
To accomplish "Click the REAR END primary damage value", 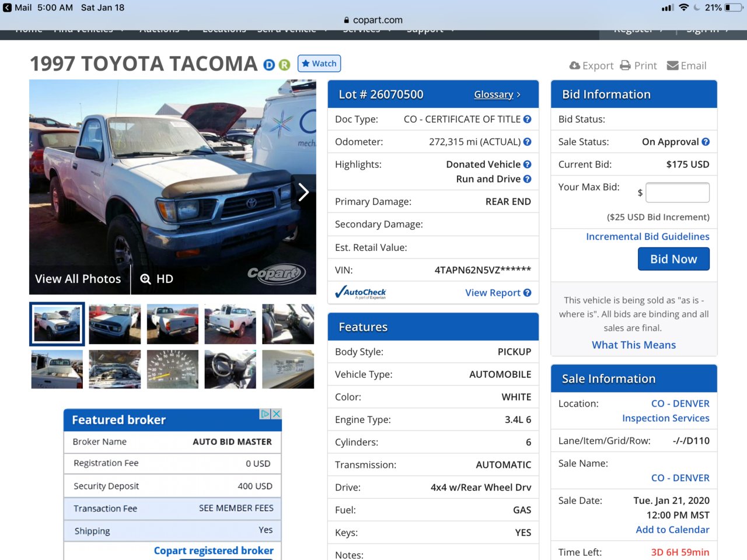I will [508, 202].
